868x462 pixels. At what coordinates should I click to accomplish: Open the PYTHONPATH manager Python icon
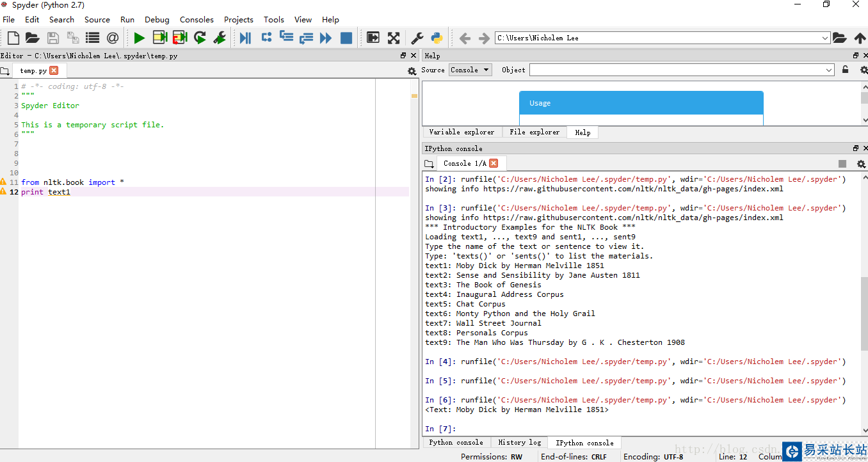[x=437, y=38]
